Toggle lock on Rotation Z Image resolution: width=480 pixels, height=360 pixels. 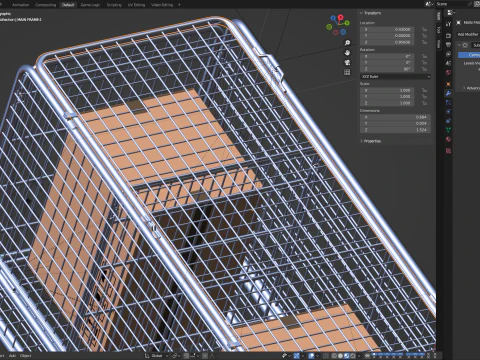pyautogui.click(x=424, y=69)
